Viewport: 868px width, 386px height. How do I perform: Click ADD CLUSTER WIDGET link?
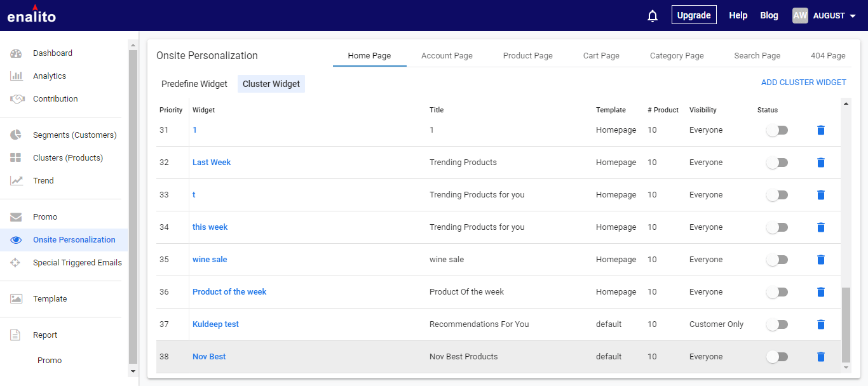pos(803,83)
